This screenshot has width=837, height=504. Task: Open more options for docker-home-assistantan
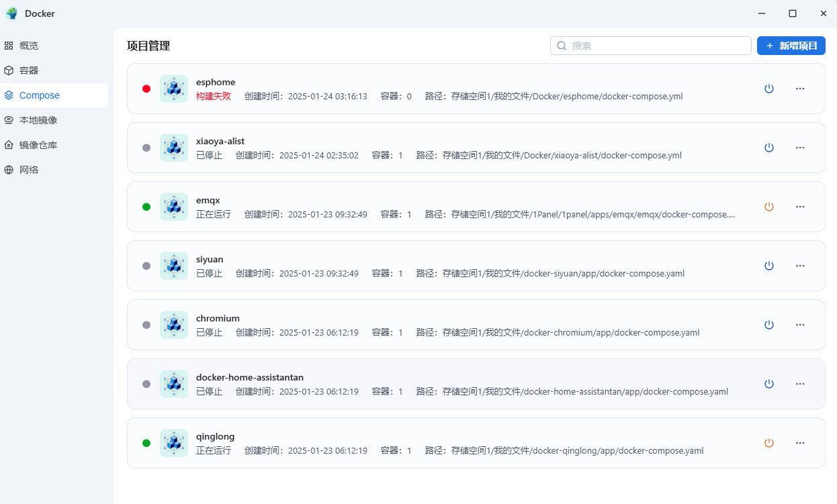click(800, 384)
